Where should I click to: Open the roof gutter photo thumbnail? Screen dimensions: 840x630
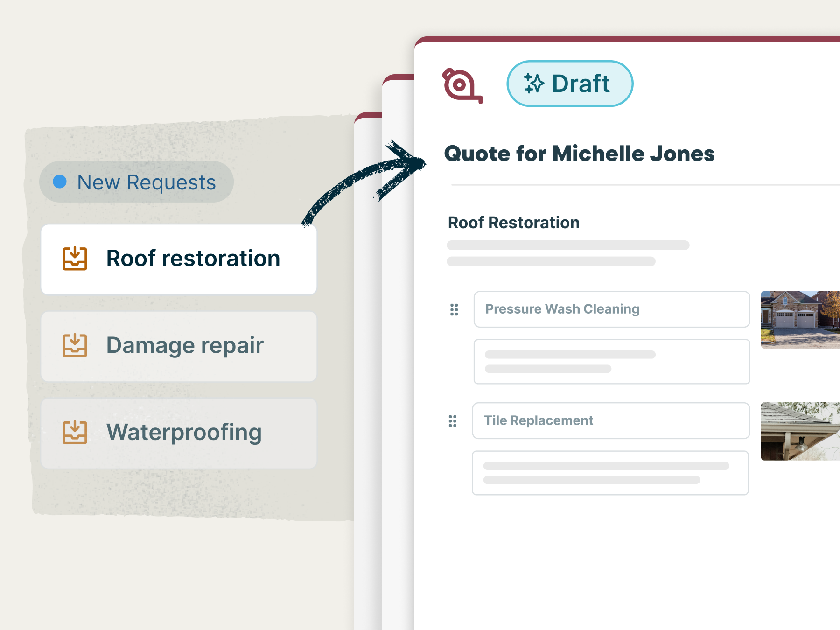pyautogui.click(x=800, y=431)
